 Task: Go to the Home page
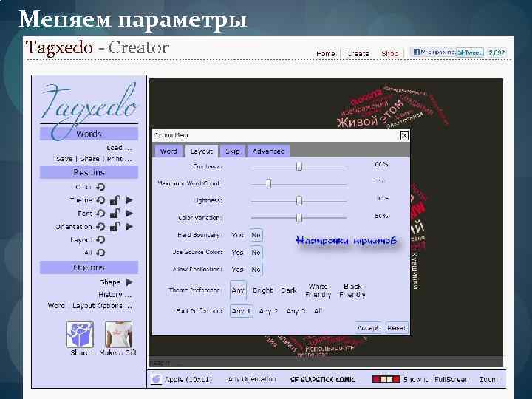325,54
